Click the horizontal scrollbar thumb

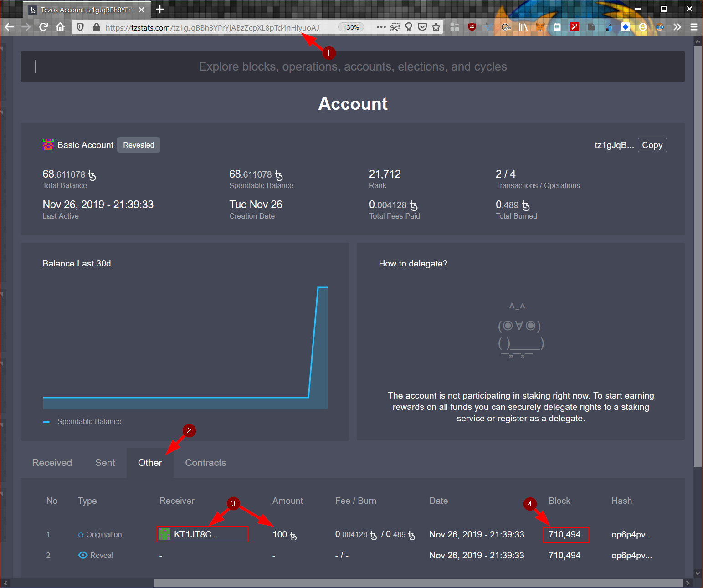click(x=418, y=583)
